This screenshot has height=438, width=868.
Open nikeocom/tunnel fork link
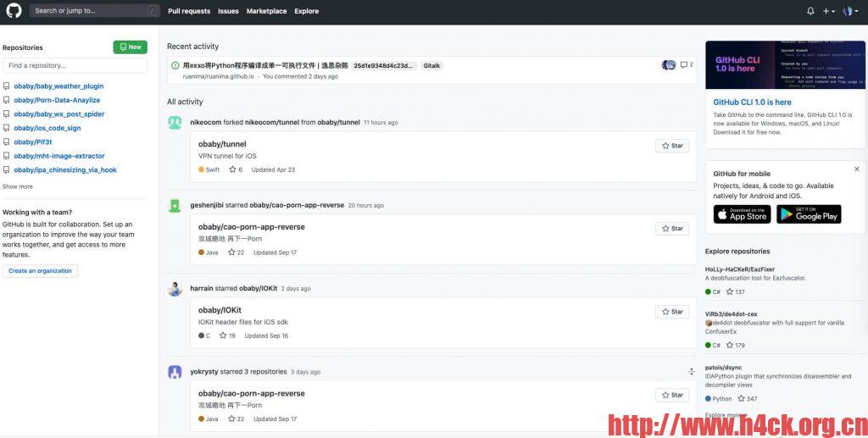click(272, 122)
